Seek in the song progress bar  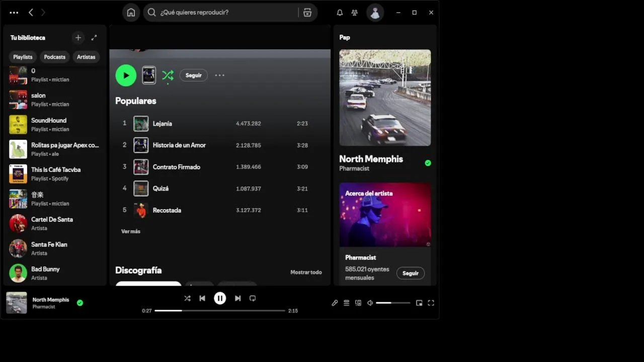coord(220,311)
